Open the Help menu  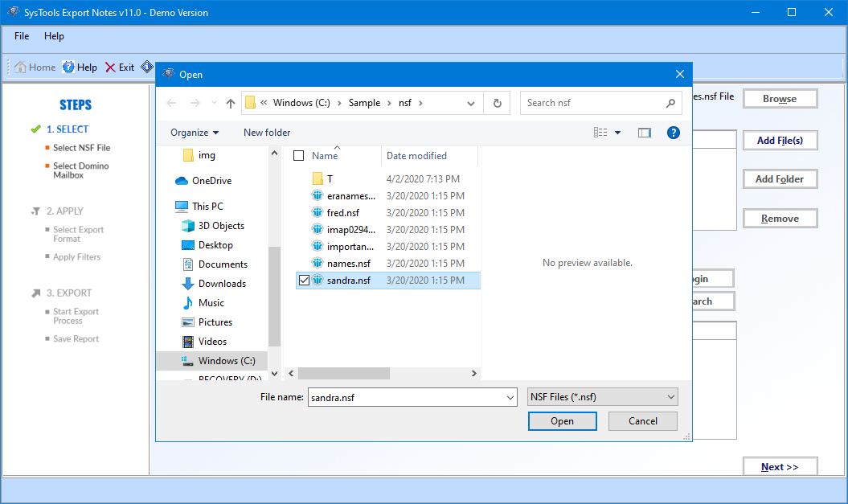point(54,36)
